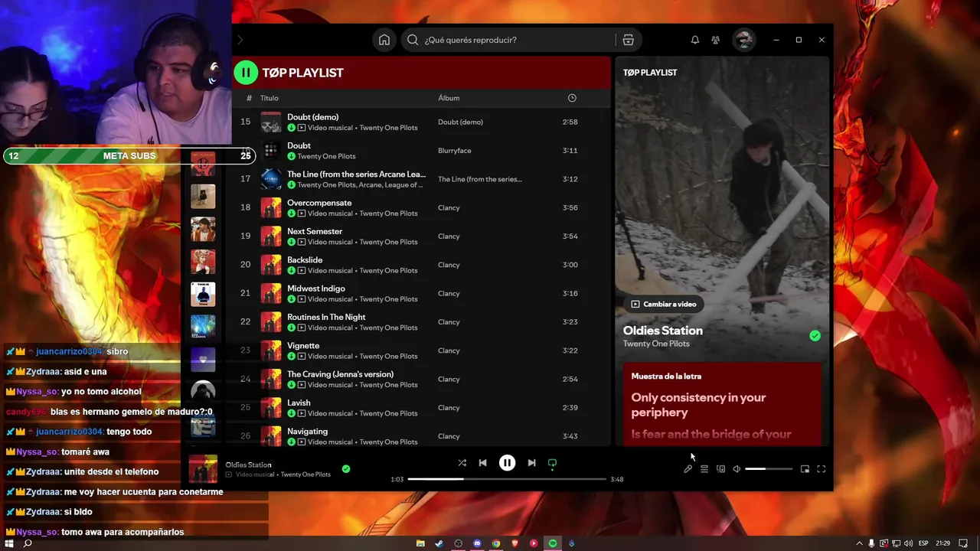Viewport: 980px width, 551px height.
Task: Enter full screen with the expand icon
Action: [822, 469]
